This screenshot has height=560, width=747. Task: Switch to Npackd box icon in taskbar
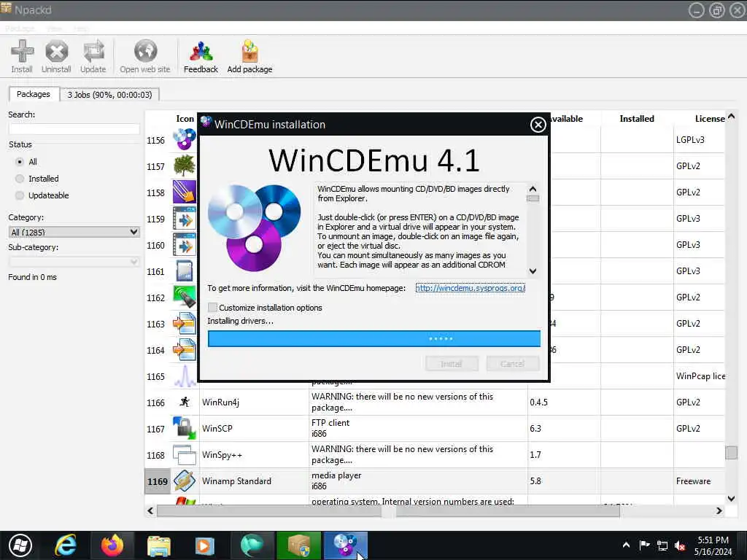click(x=299, y=545)
